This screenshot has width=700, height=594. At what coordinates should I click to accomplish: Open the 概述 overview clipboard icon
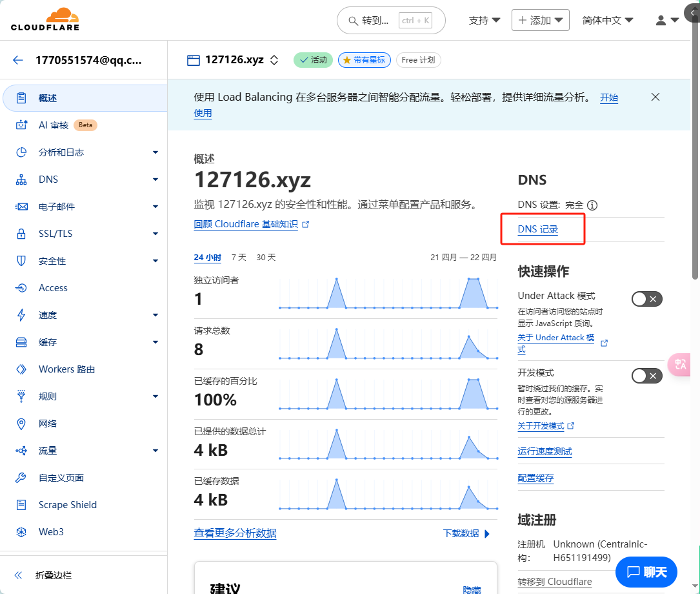(21, 98)
